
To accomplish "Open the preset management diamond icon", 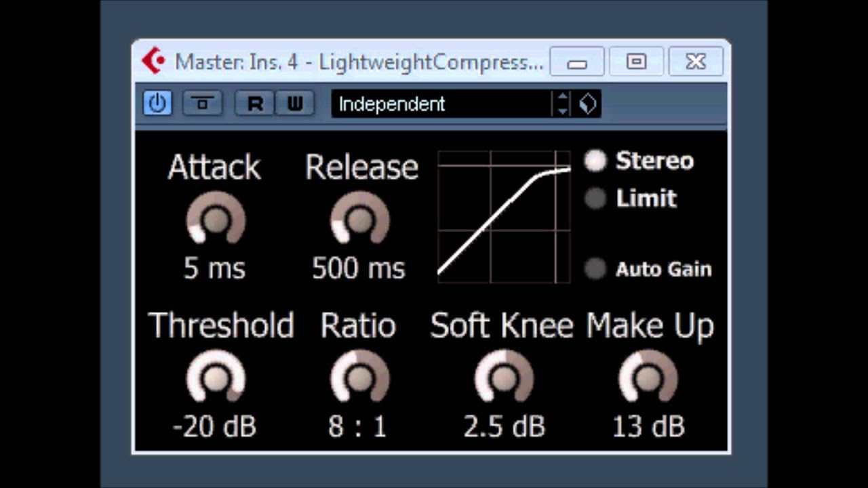I will point(588,104).
